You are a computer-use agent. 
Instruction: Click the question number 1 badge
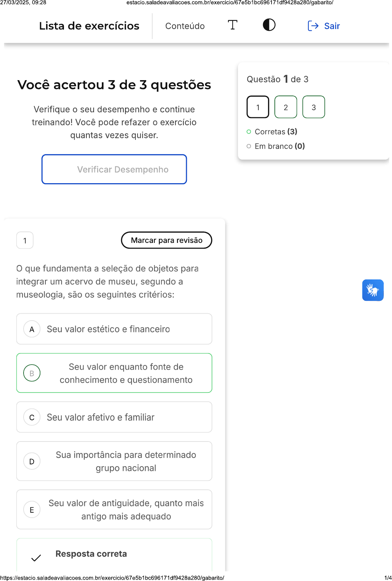25,240
